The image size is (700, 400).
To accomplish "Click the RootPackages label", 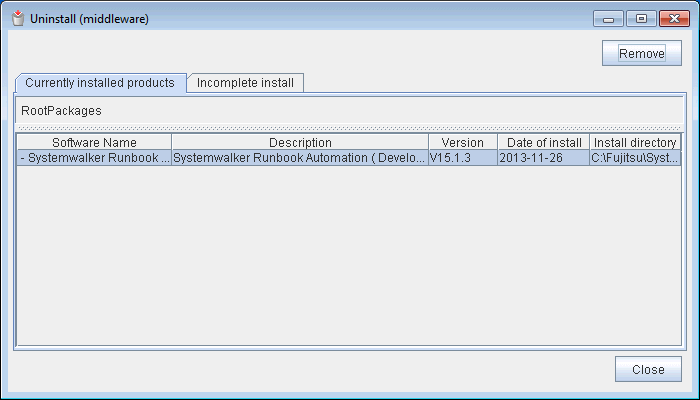I will point(61,111).
